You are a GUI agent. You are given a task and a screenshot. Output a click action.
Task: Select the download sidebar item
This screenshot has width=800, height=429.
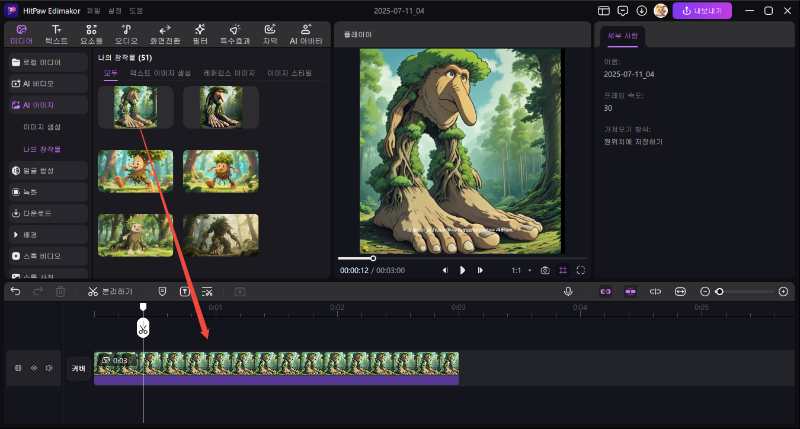(x=48, y=213)
